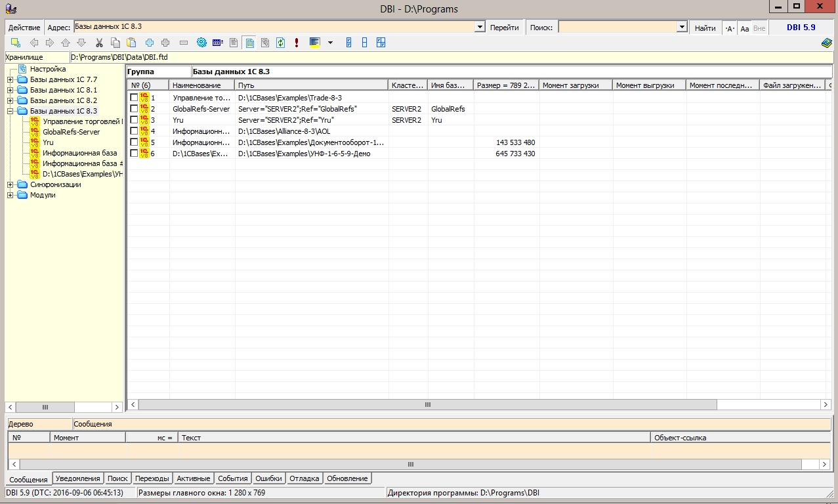Screen dimensions: 838x504
Task: Click the gray document icon after calendar
Action: (x=234, y=43)
